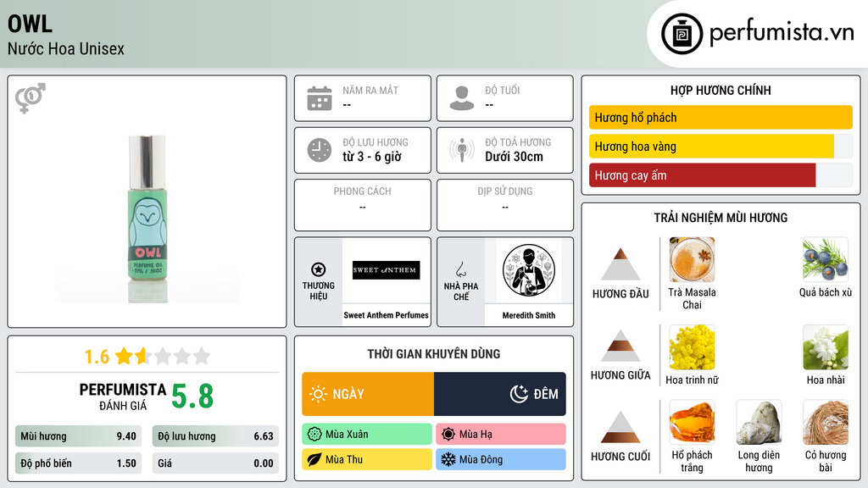Select the Mùa Thu season bar

(x=367, y=459)
